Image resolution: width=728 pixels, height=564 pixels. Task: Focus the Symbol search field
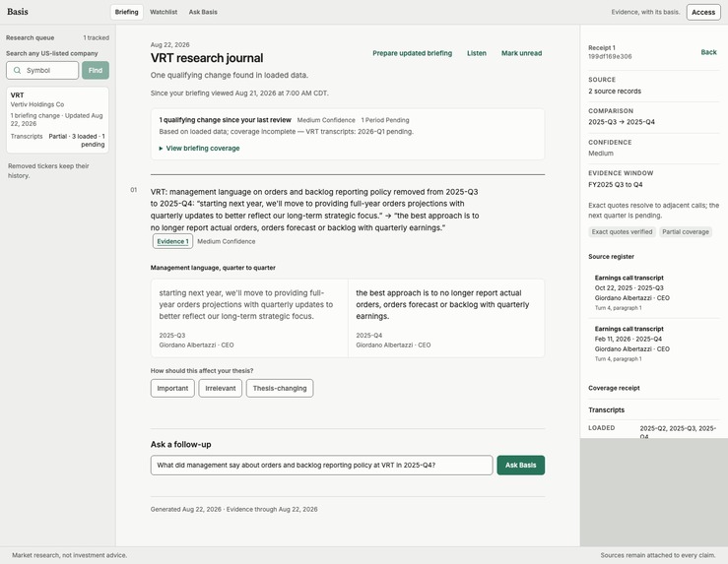click(42, 71)
